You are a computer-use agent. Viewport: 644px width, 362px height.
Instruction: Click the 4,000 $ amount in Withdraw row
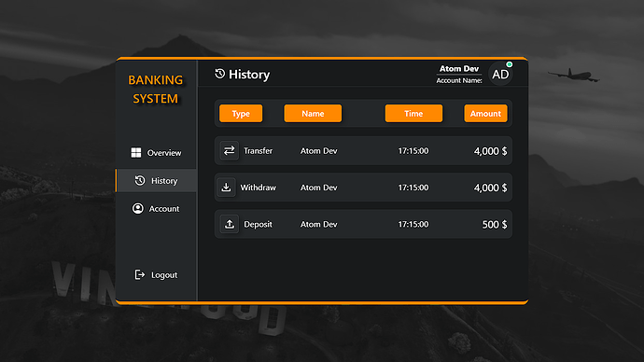click(x=490, y=188)
